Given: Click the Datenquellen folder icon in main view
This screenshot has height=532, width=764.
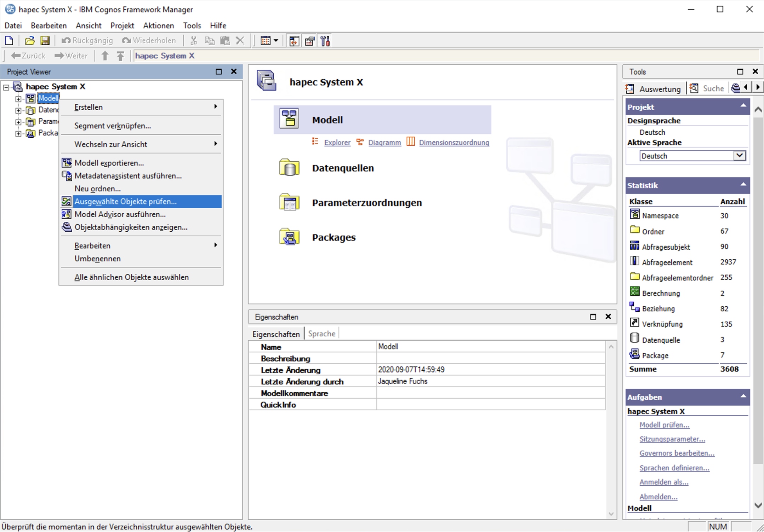Looking at the screenshot, I should tap(289, 168).
